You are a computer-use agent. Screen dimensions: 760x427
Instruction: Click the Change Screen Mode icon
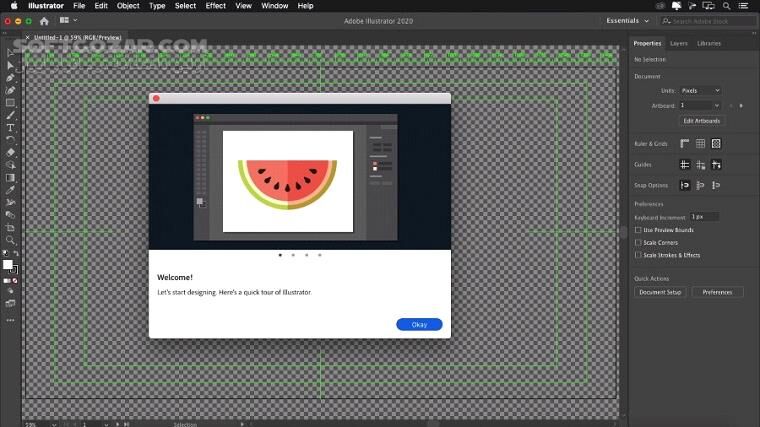(10, 303)
